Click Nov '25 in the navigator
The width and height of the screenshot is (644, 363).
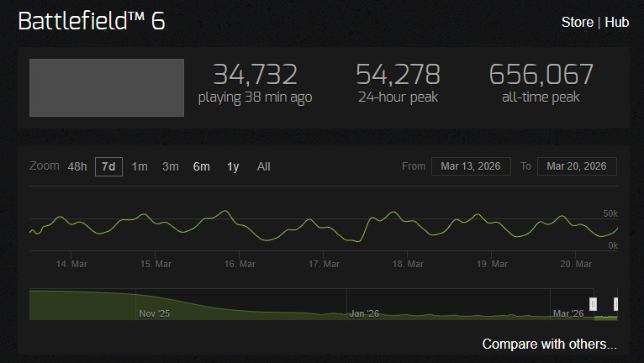click(154, 313)
